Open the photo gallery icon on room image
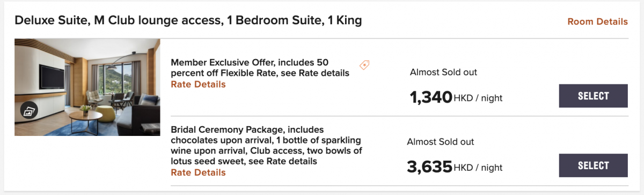 point(29,111)
